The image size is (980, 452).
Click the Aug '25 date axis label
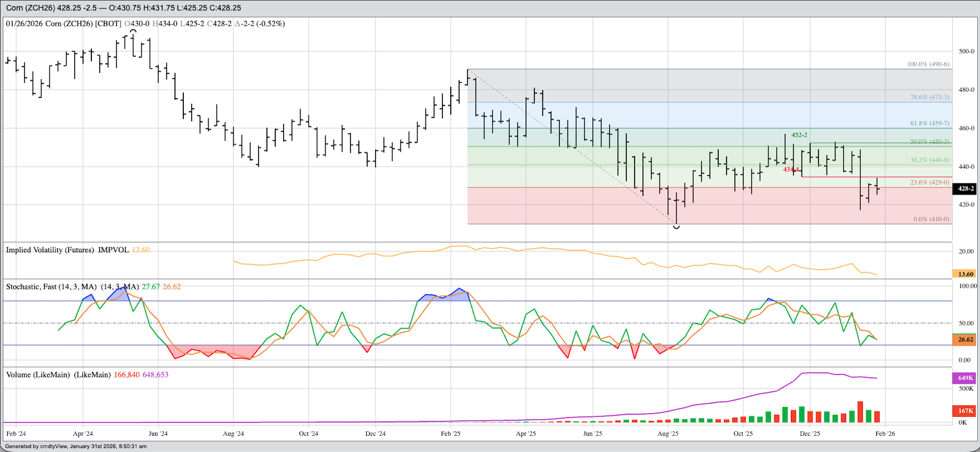coord(668,433)
